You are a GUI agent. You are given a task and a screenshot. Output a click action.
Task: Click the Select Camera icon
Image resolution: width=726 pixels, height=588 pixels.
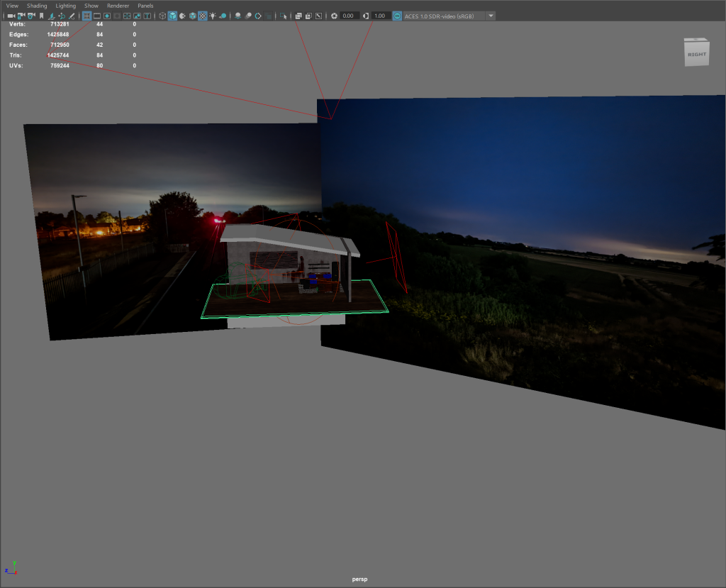pos(11,16)
